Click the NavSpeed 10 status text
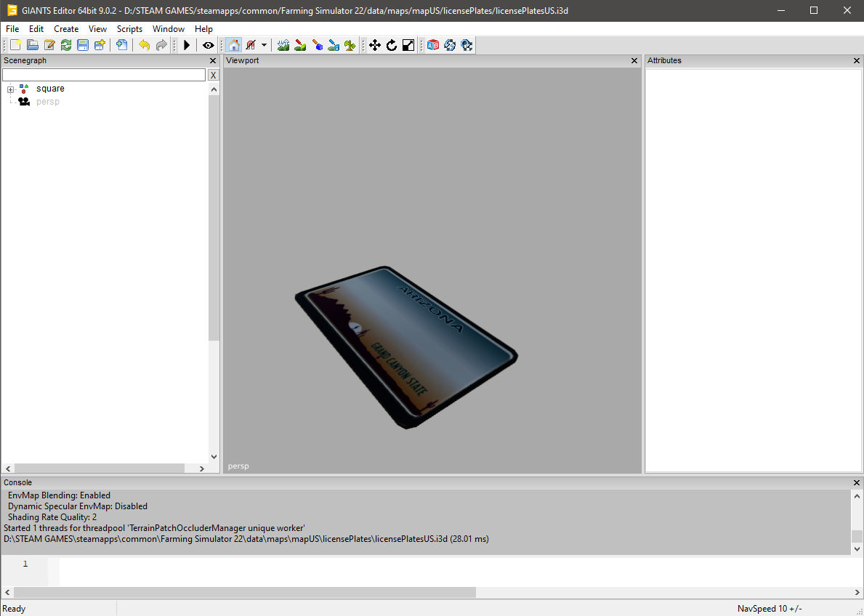Image resolution: width=864 pixels, height=616 pixels. (x=770, y=609)
